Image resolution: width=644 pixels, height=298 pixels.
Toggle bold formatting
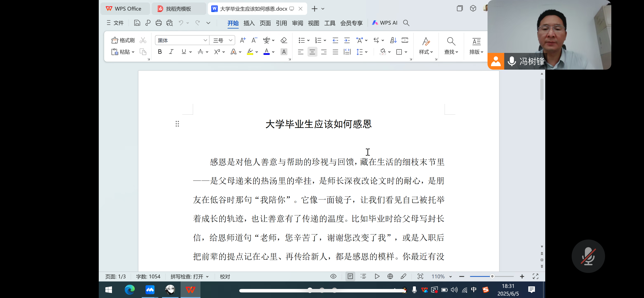tap(160, 52)
